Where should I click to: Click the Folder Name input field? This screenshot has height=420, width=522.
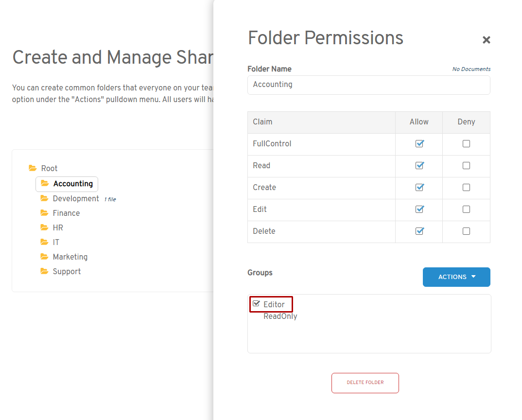coord(368,85)
